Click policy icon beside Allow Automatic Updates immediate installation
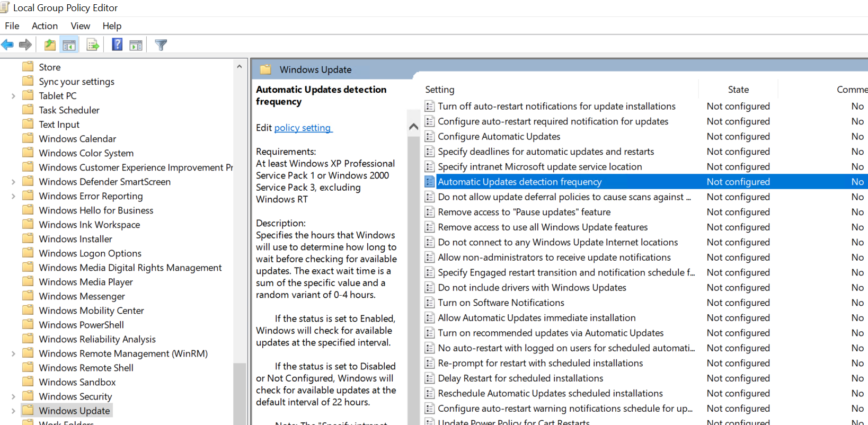868x425 pixels. (430, 318)
